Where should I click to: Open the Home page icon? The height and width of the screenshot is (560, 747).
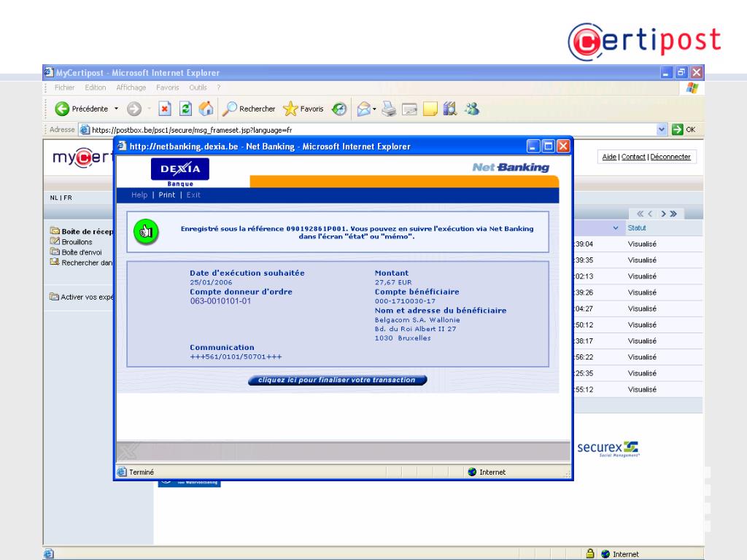(206, 109)
